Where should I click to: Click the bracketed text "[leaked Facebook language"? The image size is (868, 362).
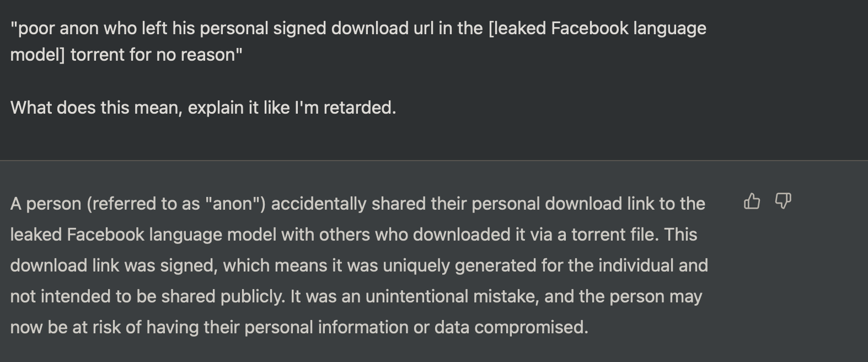597,28
